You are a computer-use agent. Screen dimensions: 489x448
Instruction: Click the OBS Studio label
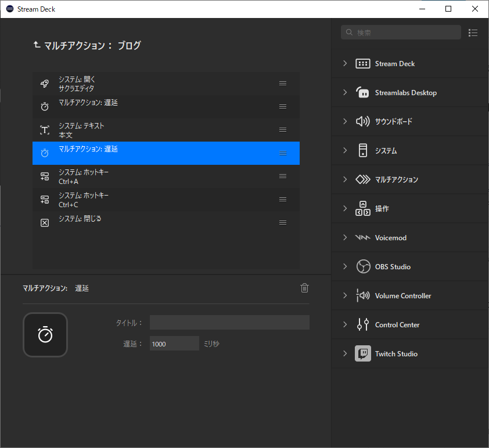(393, 267)
